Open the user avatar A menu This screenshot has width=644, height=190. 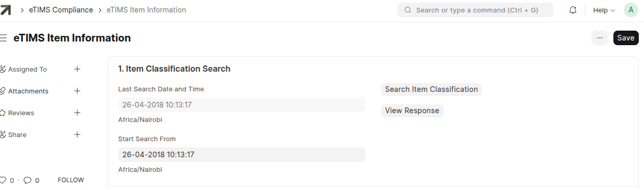coord(631,10)
